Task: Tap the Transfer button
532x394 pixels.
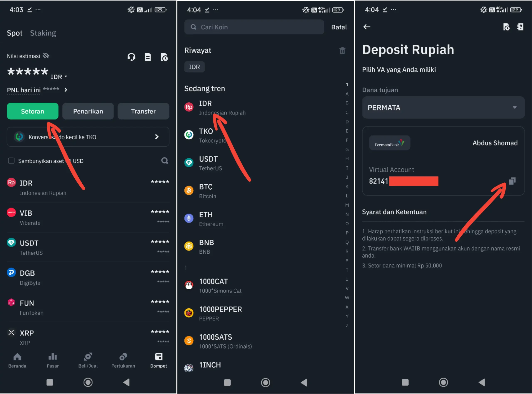Action: pos(143,111)
